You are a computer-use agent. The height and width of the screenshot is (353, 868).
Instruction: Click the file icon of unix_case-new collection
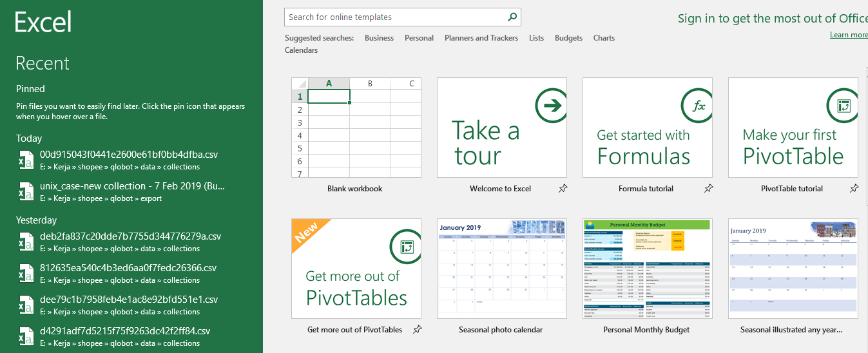[25, 192]
